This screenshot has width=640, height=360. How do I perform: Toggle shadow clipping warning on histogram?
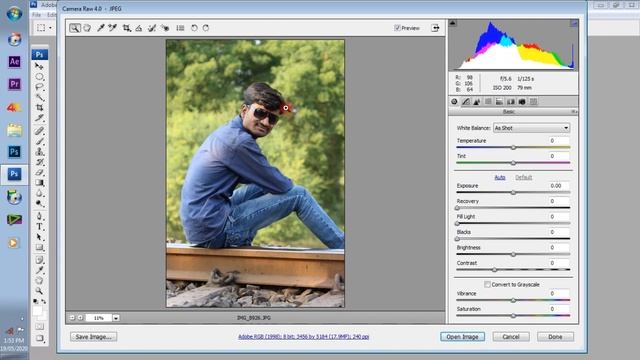tap(452, 23)
